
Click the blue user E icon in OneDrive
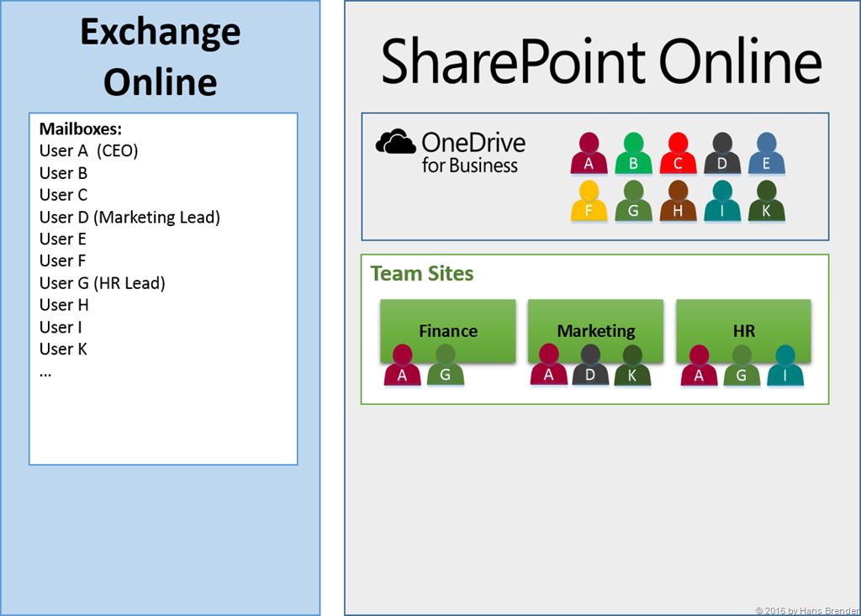pos(766,155)
